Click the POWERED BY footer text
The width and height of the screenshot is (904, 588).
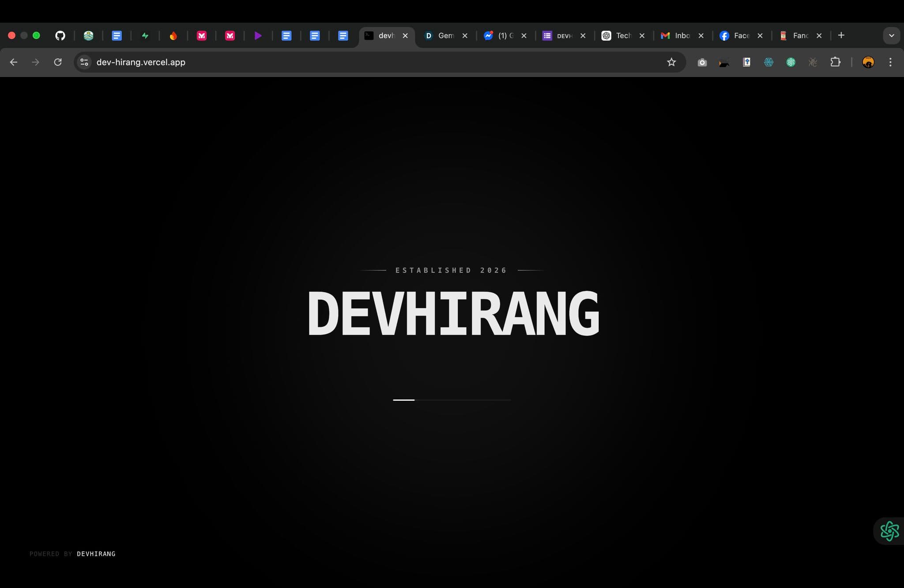coord(51,554)
